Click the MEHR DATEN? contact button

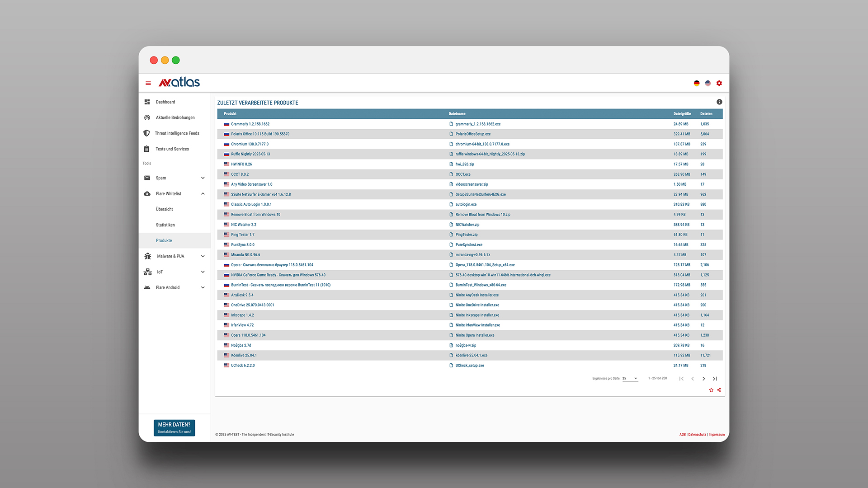pos(175,428)
